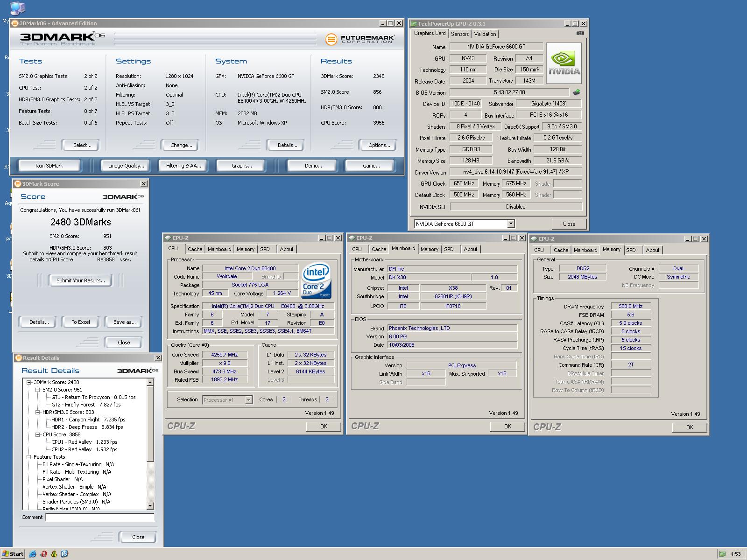Open the GPU selection dropdown in GPU-Z

pyautogui.click(x=511, y=224)
